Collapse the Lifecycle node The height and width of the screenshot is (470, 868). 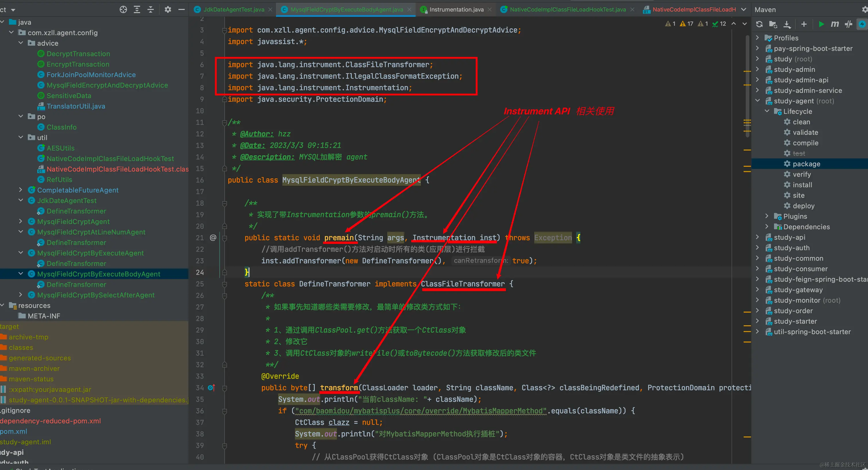coord(767,111)
